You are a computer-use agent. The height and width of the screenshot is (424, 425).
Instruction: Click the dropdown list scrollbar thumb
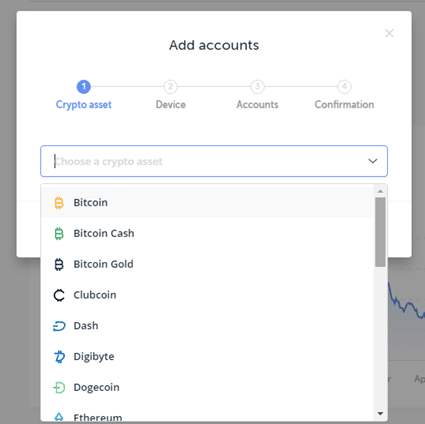[x=380, y=232]
